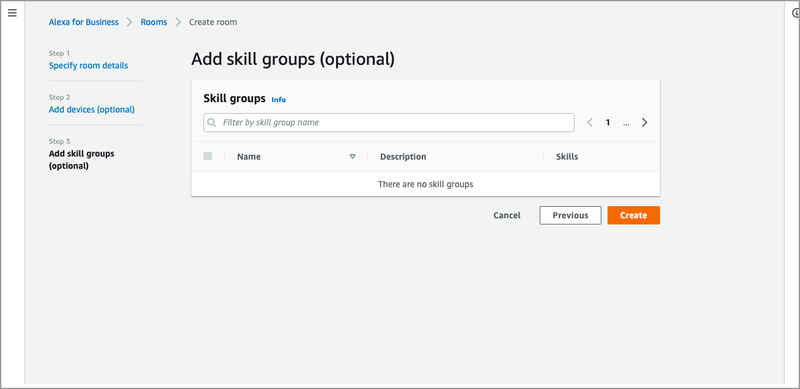This screenshot has height=389, width=800.
Task: Open the Skill groups Info link
Action: 279,100
